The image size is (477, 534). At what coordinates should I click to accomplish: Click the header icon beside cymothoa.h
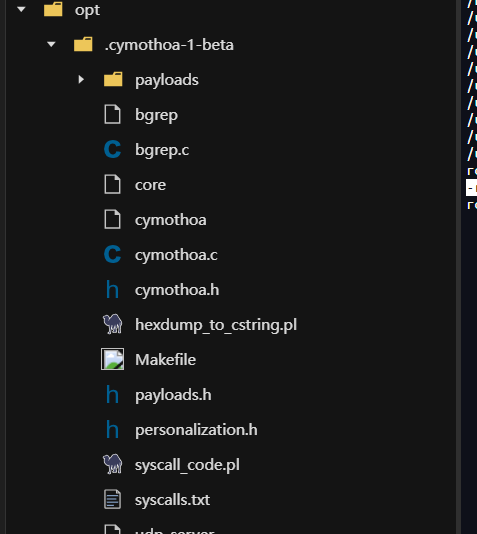coord(112,289)
